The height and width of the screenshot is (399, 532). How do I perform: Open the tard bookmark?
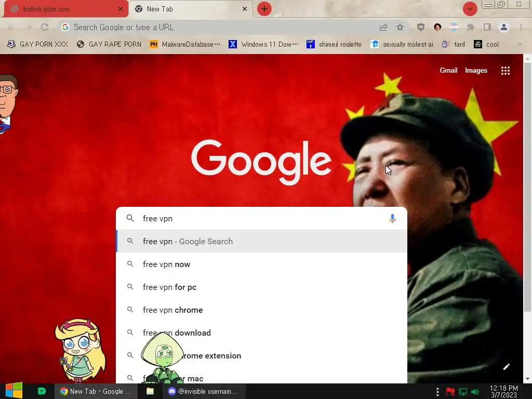[453, 45]
